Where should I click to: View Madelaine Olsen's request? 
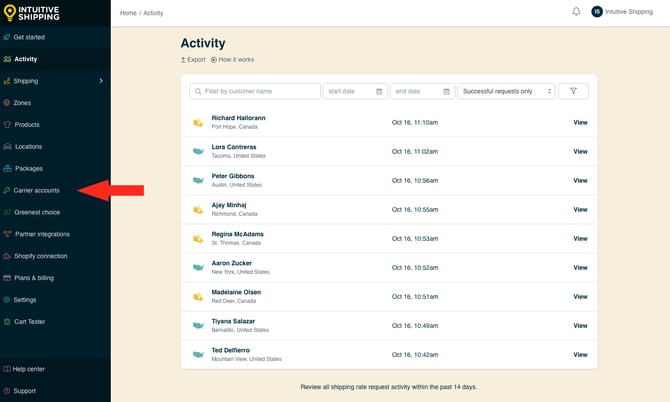(x=580, y=296)
